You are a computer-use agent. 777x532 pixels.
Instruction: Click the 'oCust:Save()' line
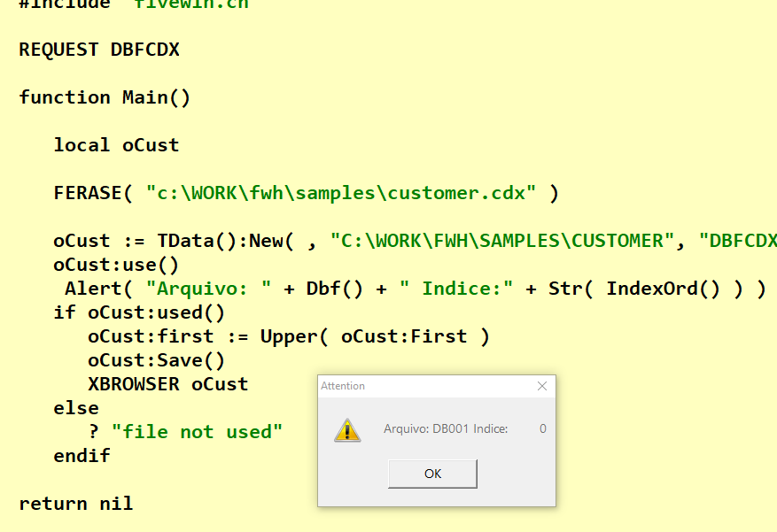tap(157, 360)
